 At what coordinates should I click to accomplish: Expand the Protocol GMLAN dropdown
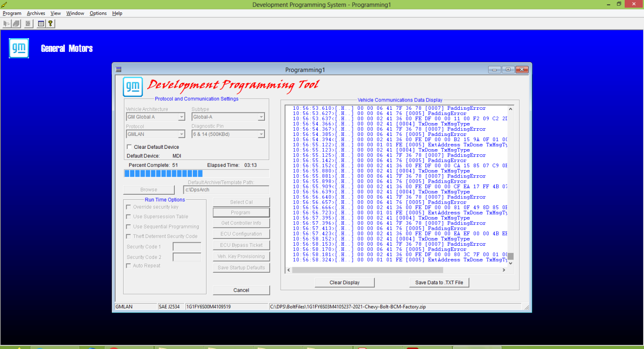click(x=182, y=134)
